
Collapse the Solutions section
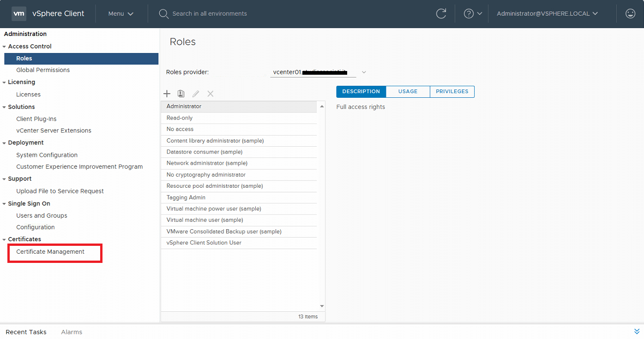click(4, 107)
